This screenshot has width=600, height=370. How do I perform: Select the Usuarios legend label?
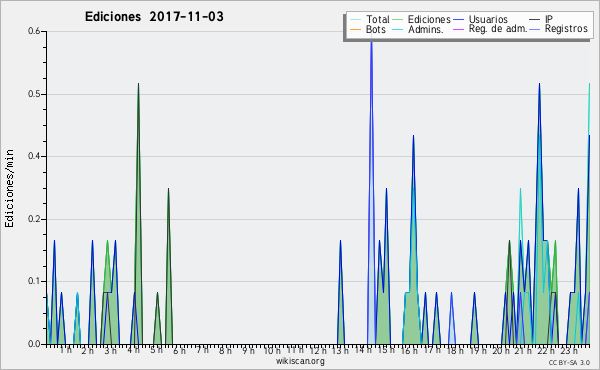[488, 20]
